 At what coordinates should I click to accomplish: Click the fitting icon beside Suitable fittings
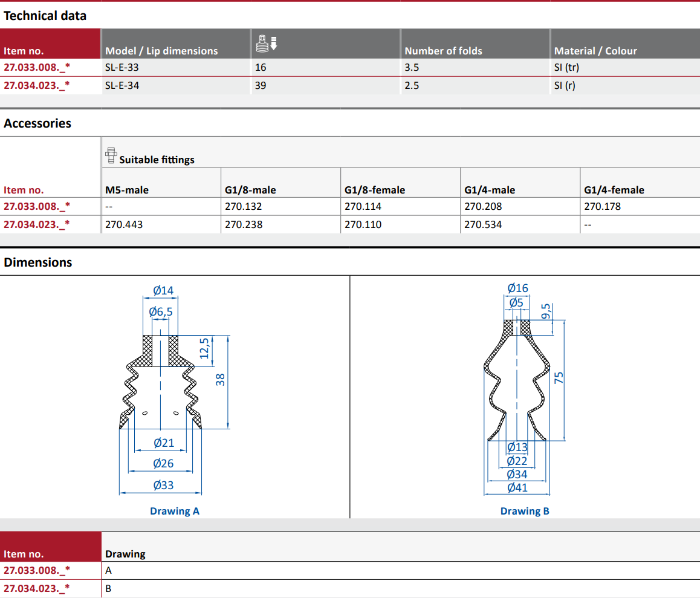[111, 155]
